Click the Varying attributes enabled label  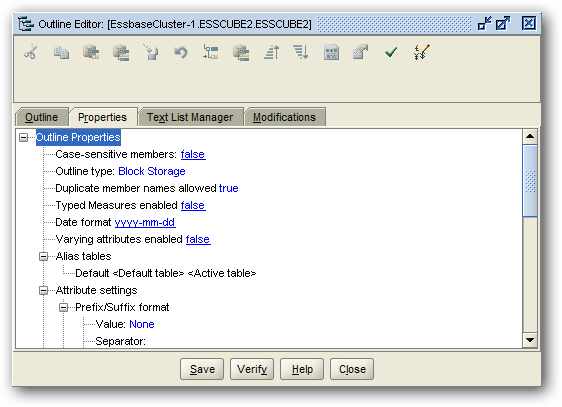point(119,239)
